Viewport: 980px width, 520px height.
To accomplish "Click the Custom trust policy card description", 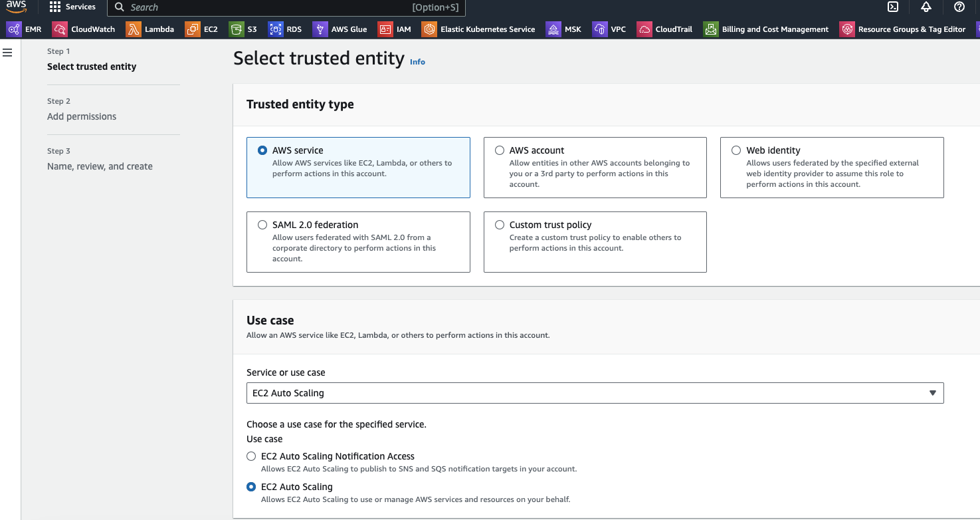I will [595, 243].
